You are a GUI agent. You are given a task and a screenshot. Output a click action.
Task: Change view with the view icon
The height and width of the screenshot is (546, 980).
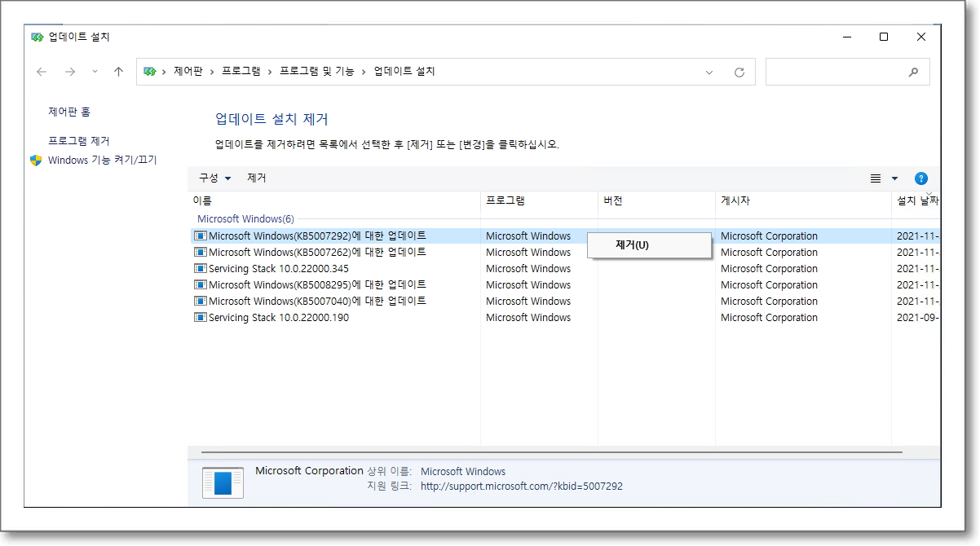tap(876, 178)
